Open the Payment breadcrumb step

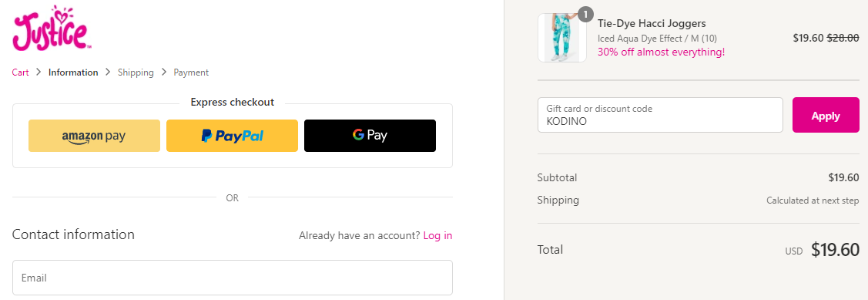coord(191,72)
